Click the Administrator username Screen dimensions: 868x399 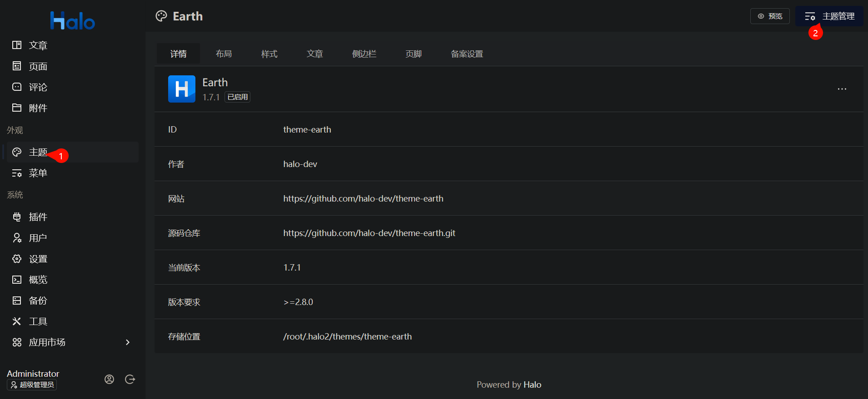(x=33, y=374)
